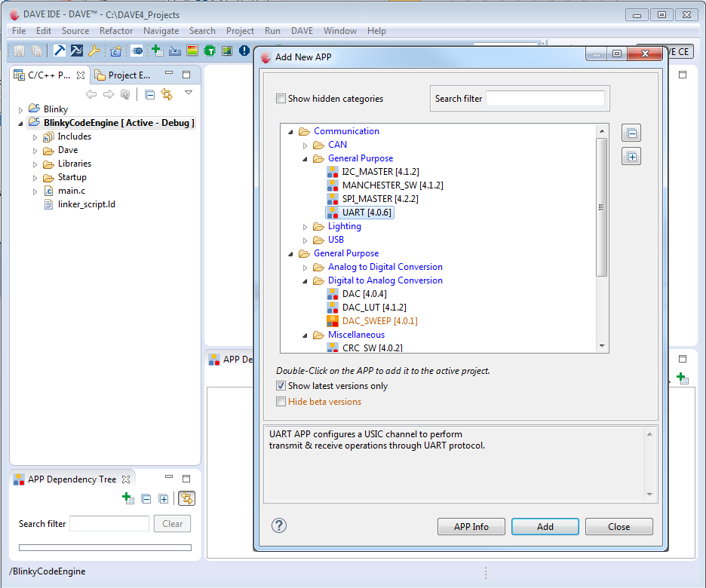Open the DAVE menu
This screenshot has height=588, width=706.
point(302,31)
